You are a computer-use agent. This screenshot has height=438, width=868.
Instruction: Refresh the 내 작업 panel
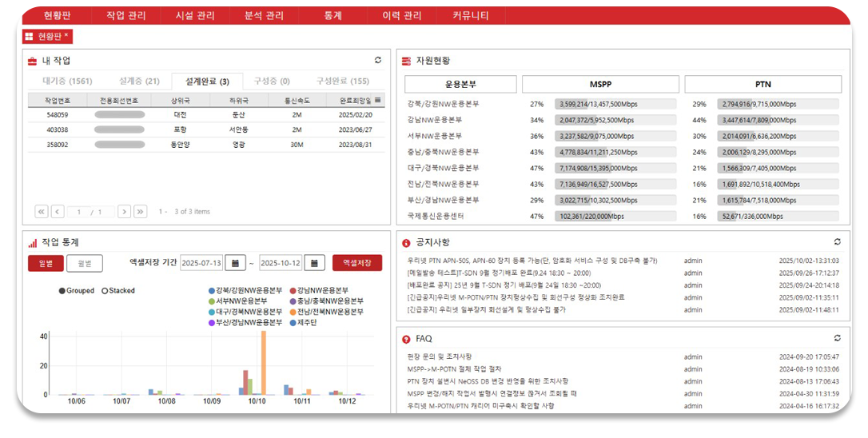click(x=378, y=60)
